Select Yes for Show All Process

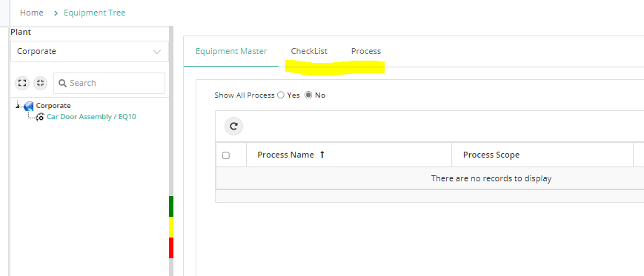pos(281,95)
